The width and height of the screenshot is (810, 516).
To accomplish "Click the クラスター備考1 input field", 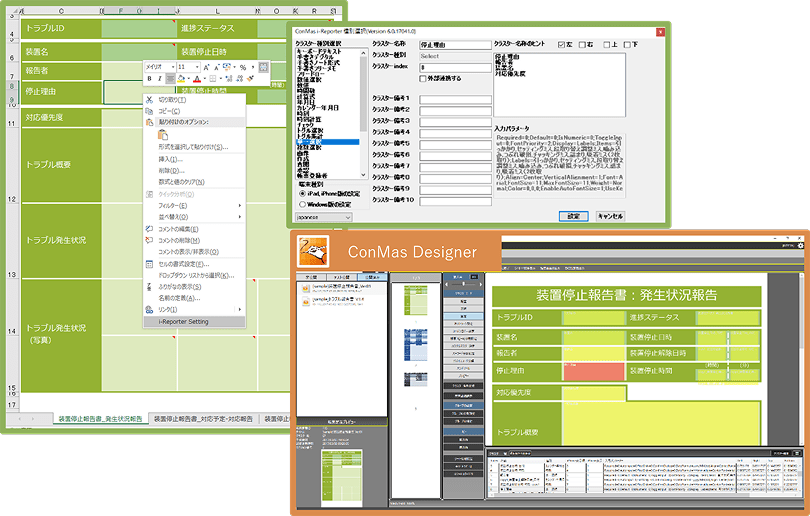I will pyautogui.click(x=455, y=99).
